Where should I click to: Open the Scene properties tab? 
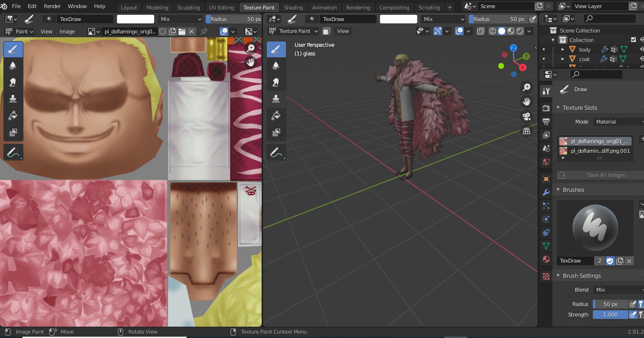(546, 148)
